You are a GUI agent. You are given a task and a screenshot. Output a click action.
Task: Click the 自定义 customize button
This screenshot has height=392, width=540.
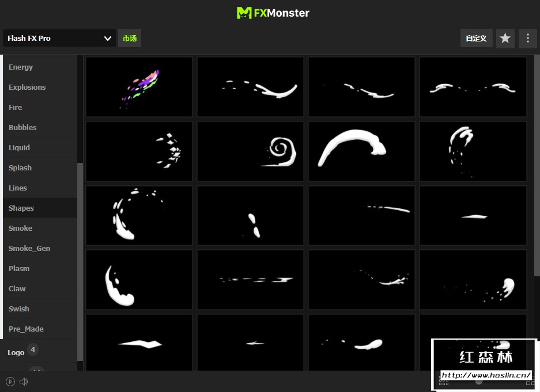pyautogui.click(x=476, y=38)
